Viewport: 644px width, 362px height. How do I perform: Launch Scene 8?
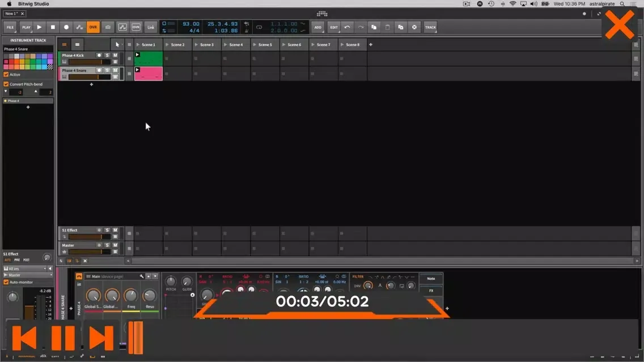(x=342, y=44)
